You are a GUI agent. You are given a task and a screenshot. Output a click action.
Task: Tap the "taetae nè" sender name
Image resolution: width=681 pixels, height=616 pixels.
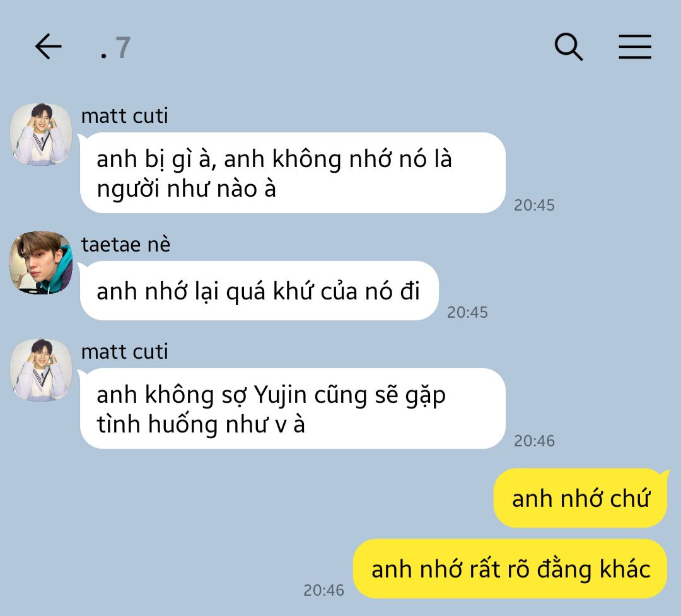coord(125,245)
